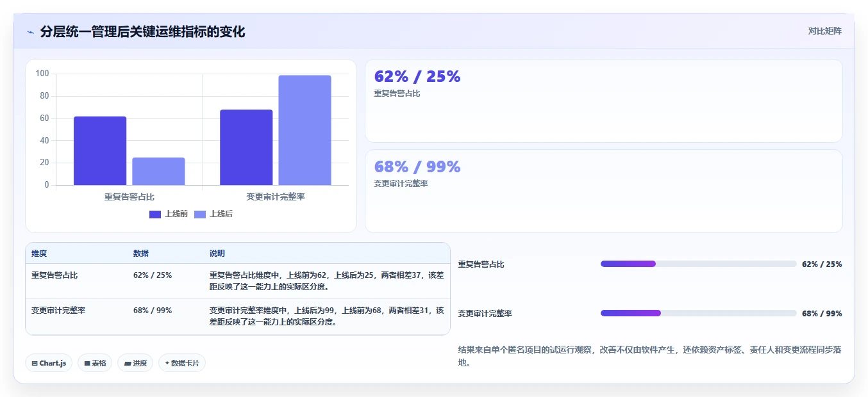Click the 变更审计完整率 progress label
This screenshot has height=397, width=868.
[x=485, y=314]
